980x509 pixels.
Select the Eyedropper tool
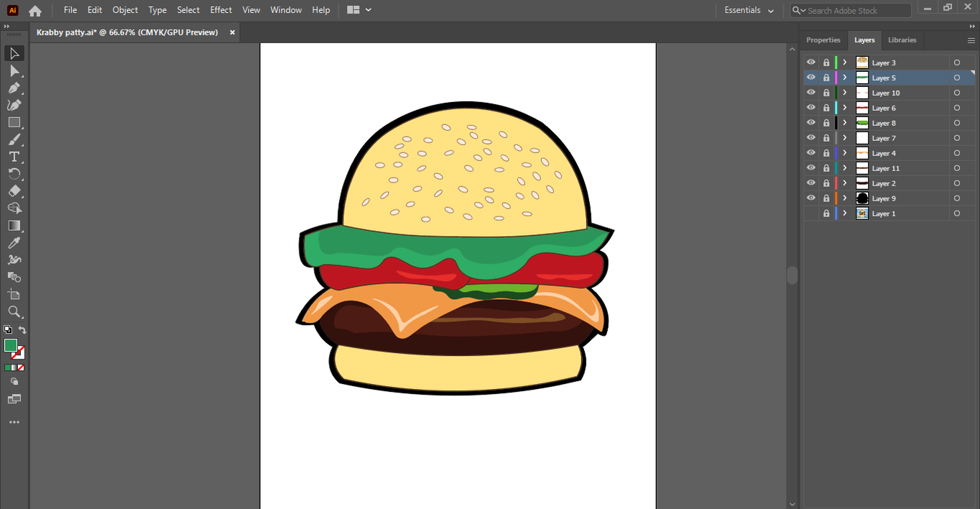point(14,243)
